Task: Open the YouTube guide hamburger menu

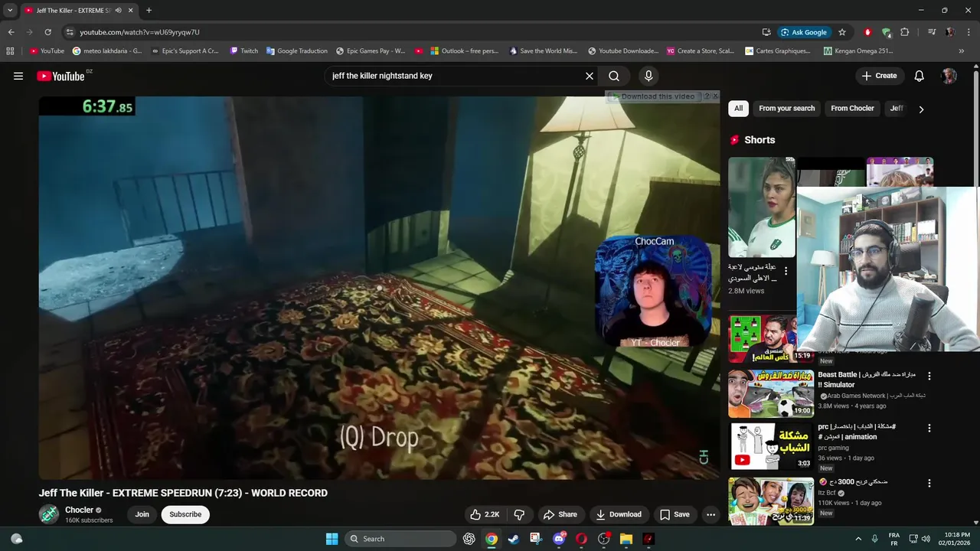Action: tap(18, 76)
